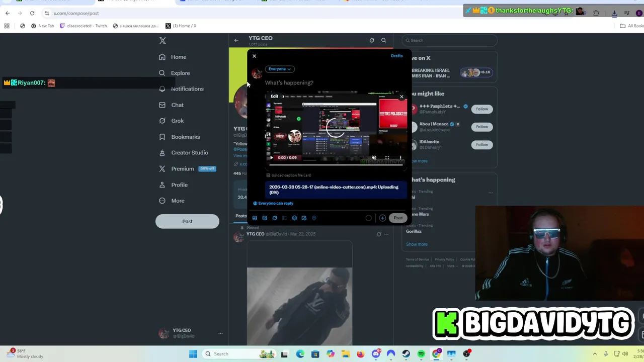Click the taskbar Search box
The height and width of the screenshot is (362, 644).
click(239, 354)
